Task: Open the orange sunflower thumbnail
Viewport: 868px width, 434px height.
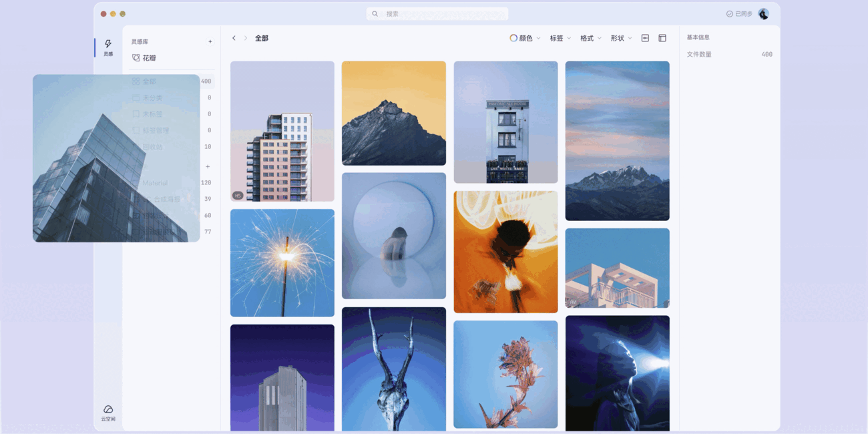Action: (505, 252)
